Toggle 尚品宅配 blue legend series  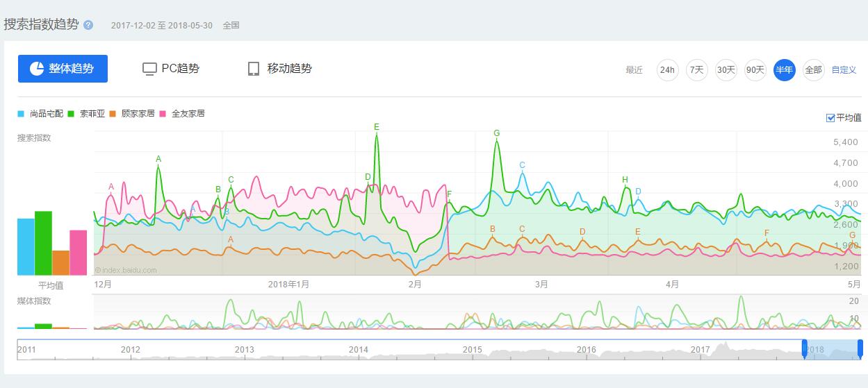coord(41,113)
